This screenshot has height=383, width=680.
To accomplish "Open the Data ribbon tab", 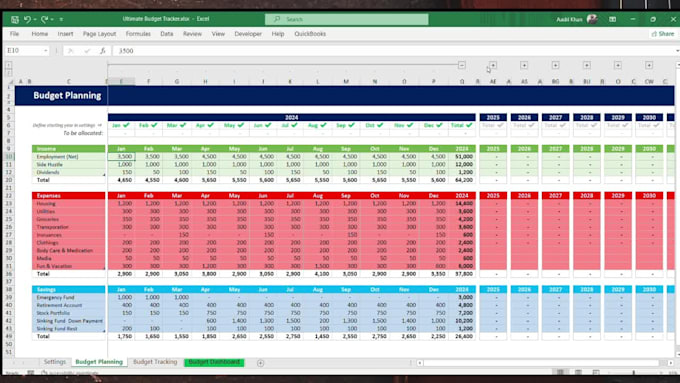I will pos(167,34).
